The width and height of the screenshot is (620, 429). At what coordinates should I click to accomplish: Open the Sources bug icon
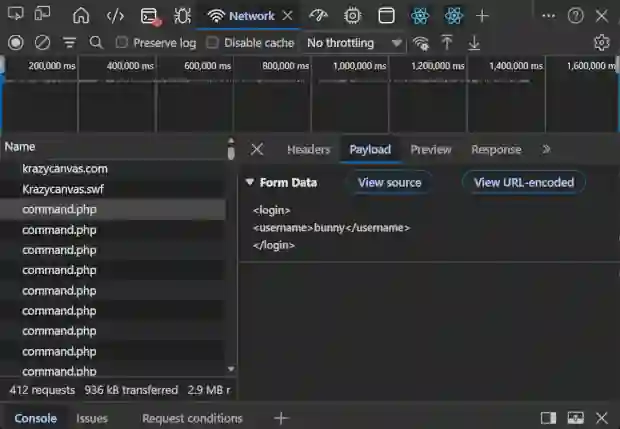182,16
